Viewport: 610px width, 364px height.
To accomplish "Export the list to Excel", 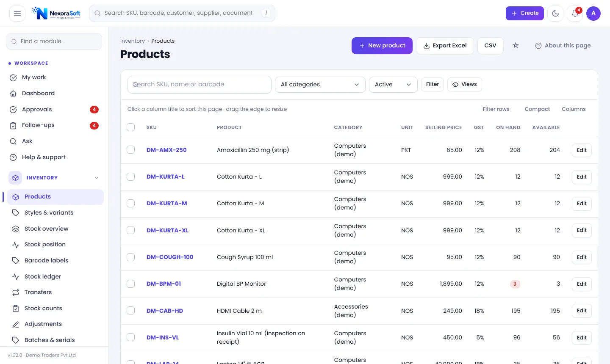I will tap(445, 46).
